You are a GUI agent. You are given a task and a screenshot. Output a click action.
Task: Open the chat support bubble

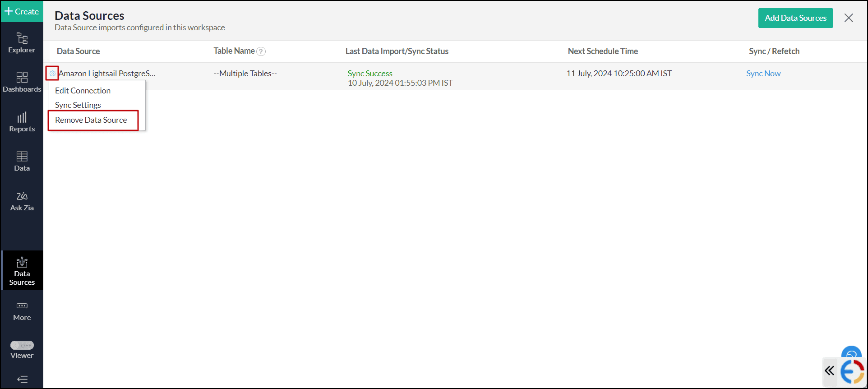(x=851, y=353)
